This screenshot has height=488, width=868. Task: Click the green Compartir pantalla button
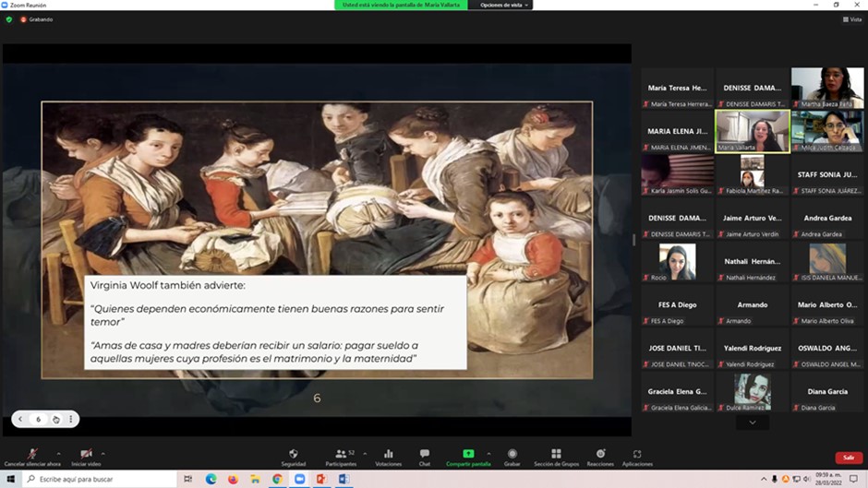(x=468, y=457)
